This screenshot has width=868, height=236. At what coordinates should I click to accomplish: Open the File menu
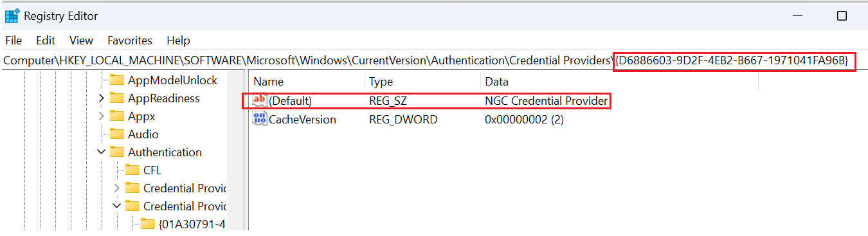(14, 40)
